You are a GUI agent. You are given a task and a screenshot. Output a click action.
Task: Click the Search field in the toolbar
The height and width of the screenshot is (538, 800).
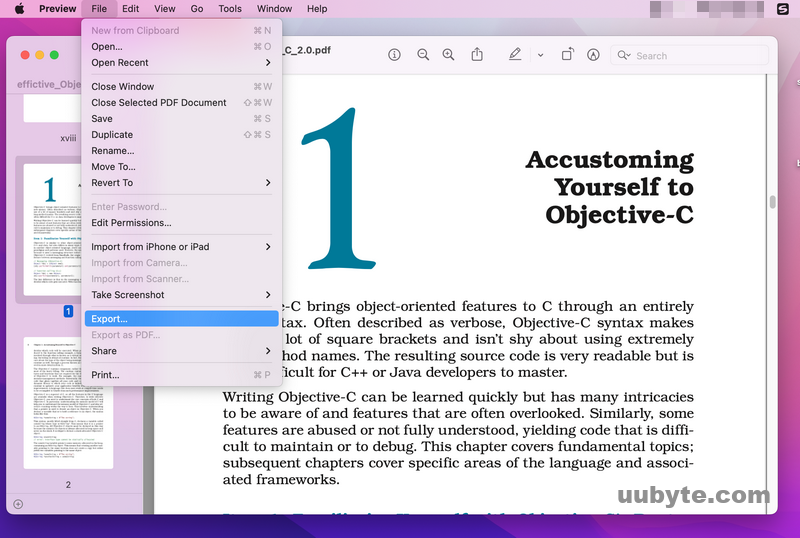(x=689, y=56)
